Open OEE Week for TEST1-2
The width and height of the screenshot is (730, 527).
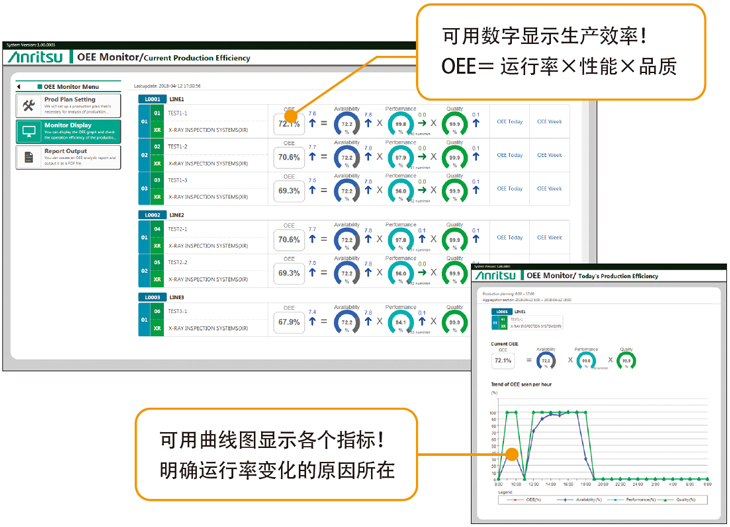tap(549, 155)
